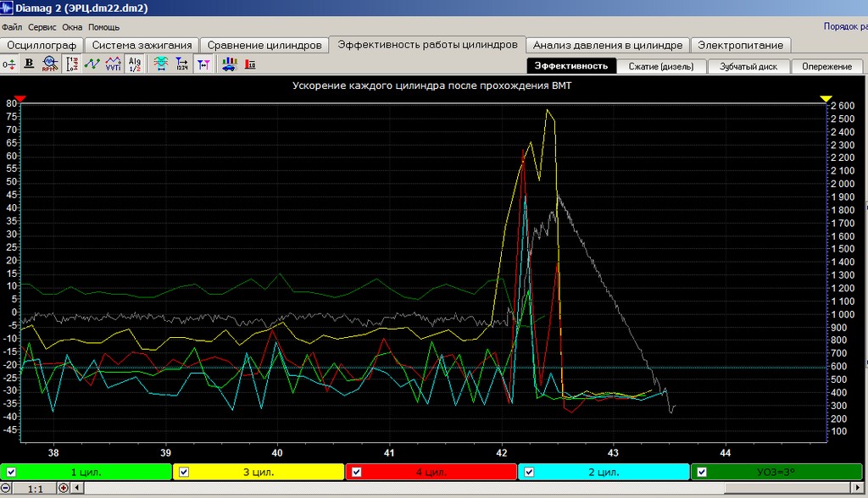
Task: Click the vertical scale bracket icon
Action: tap(72, 64)
